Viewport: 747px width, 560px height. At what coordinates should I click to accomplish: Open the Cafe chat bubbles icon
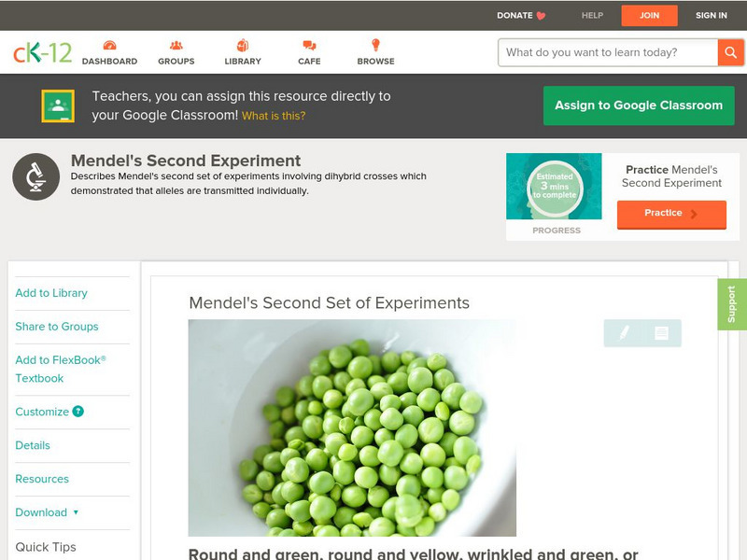click(309, 46)
